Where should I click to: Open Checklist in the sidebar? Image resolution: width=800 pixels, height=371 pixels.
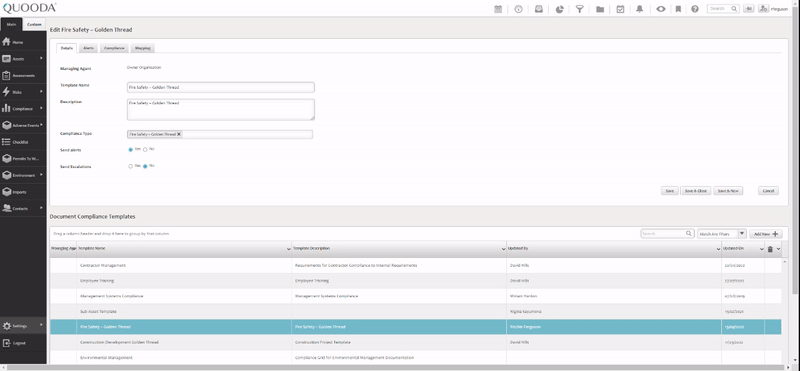[23, 142]
